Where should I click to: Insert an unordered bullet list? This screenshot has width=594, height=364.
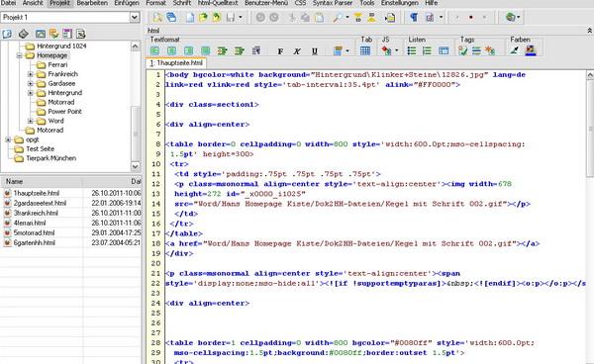[x=412, y=50]
